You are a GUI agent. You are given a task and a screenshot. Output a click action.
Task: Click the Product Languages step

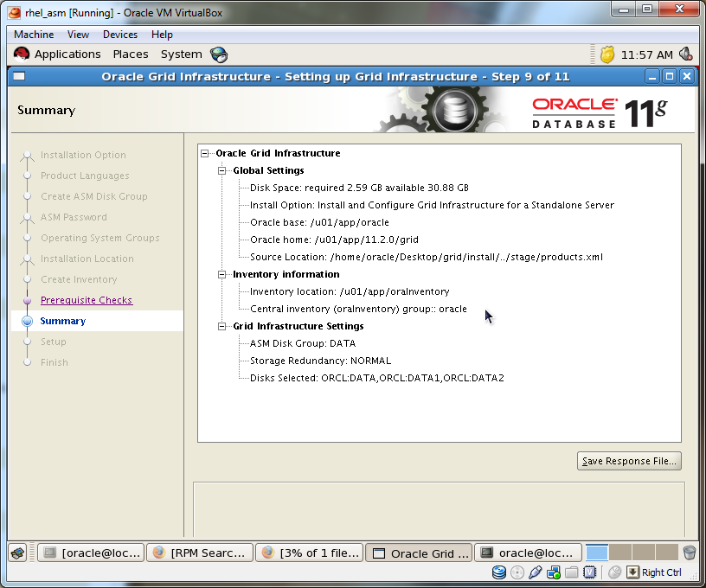pos(85,176)
